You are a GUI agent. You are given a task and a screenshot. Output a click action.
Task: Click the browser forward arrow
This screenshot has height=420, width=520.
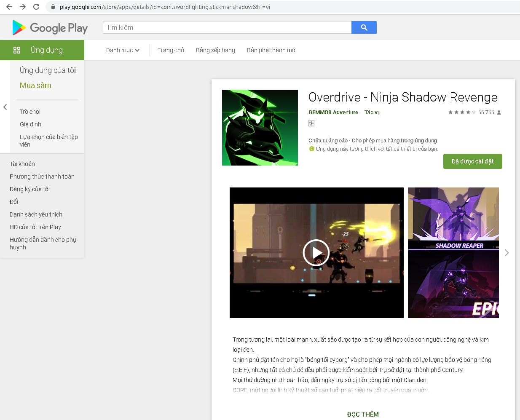[x=23, y=7]
